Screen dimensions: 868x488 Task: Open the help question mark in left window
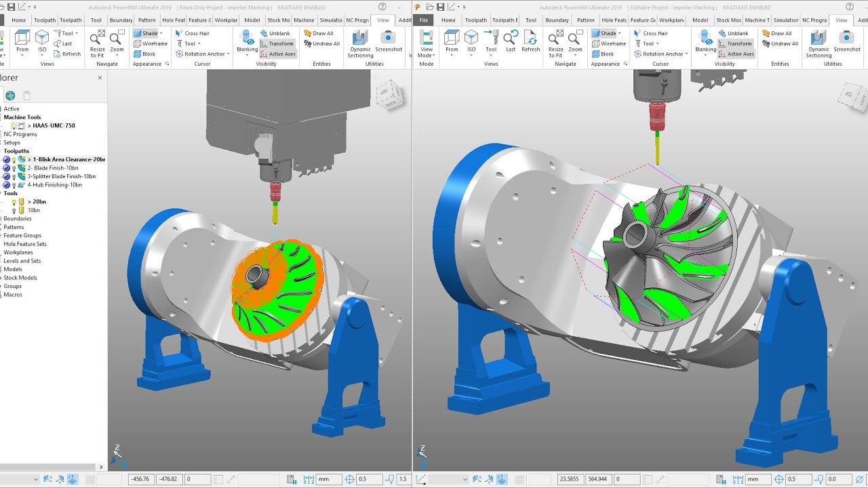pos(383,7)
